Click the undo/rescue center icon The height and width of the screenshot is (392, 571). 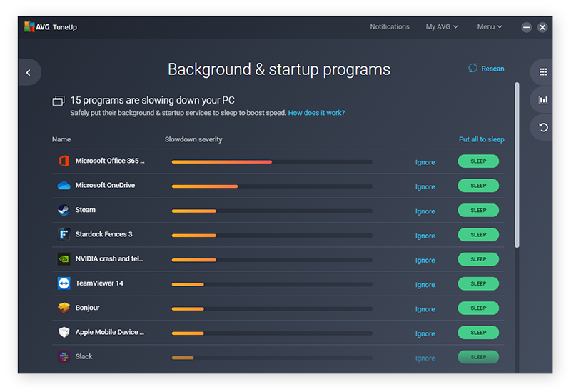(542, 127)
